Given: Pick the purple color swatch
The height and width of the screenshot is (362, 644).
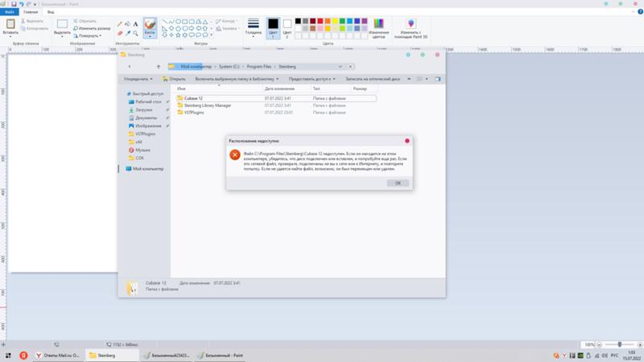Looking at the screenshot, I should [365, 21].
